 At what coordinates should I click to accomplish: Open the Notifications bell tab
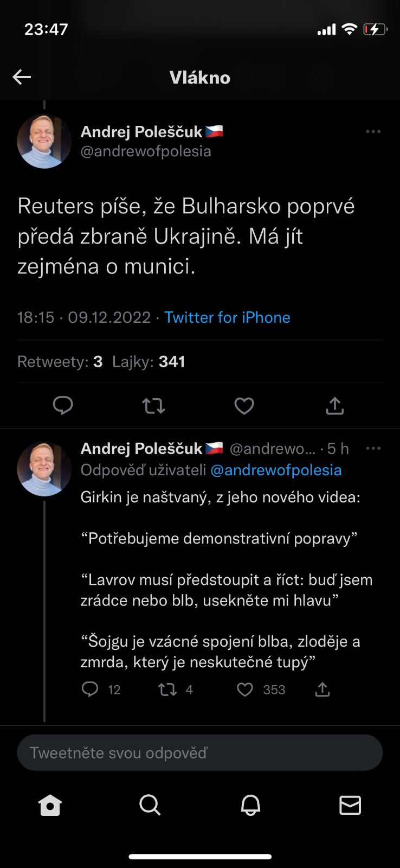250,805
